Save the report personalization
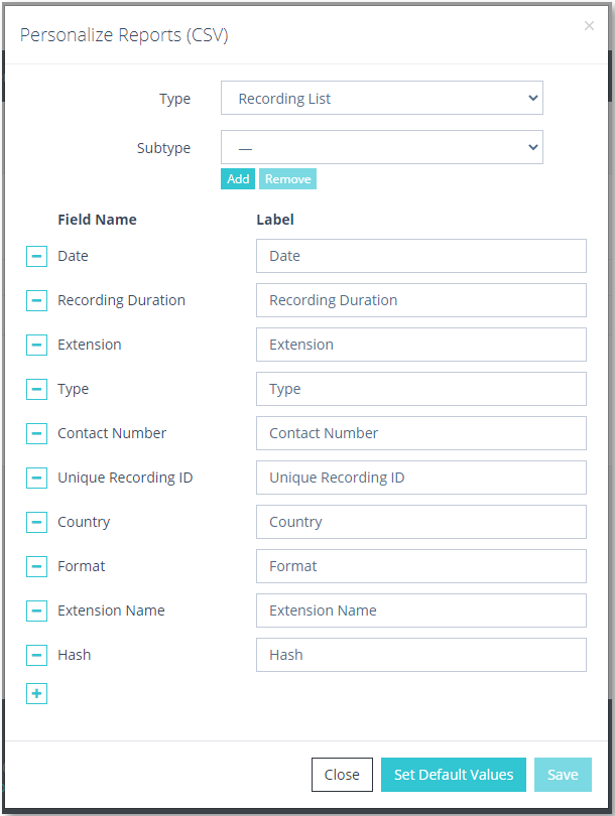 coord(563,774)
